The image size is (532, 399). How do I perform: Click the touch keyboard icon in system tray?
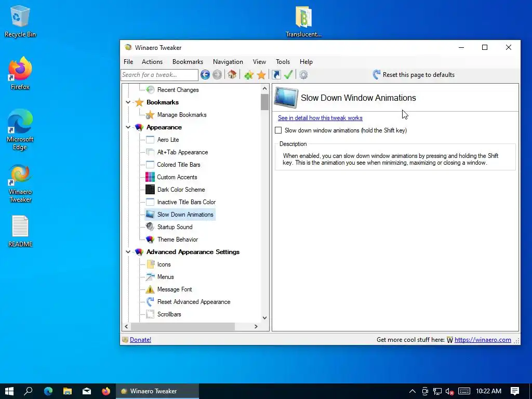(464, 391)
